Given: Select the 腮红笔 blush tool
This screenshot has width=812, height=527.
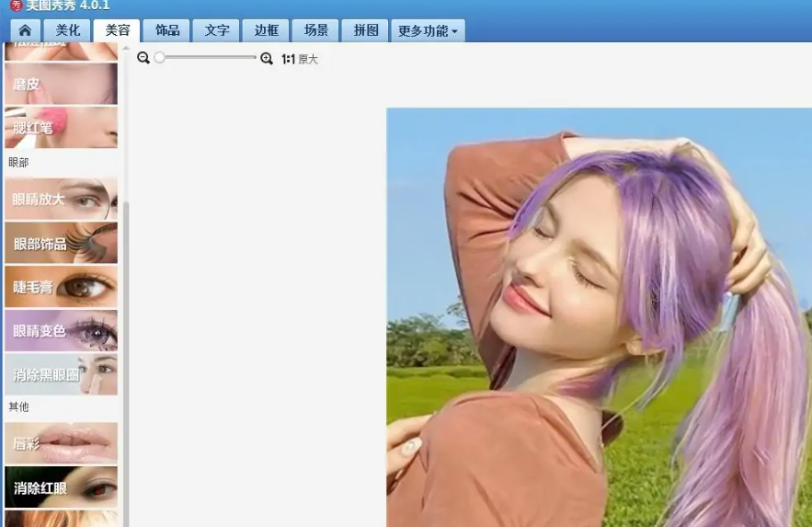Looking at the screenshot, I should [x=61, y=127].
